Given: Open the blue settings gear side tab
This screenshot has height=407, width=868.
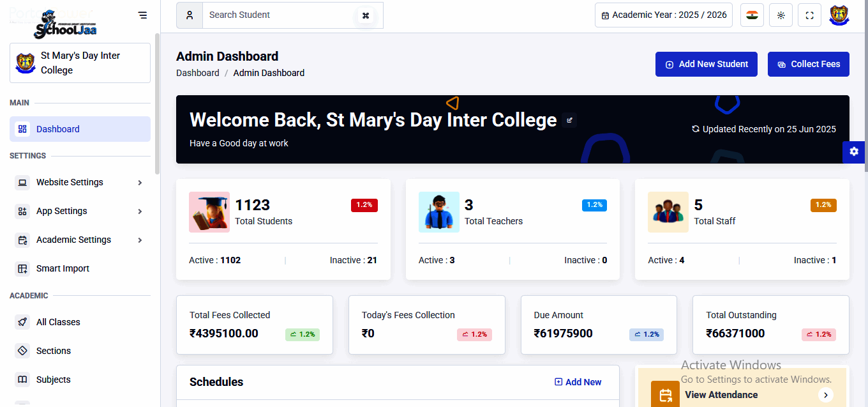Looking at the screenshot, I should (x=854, y=151).
